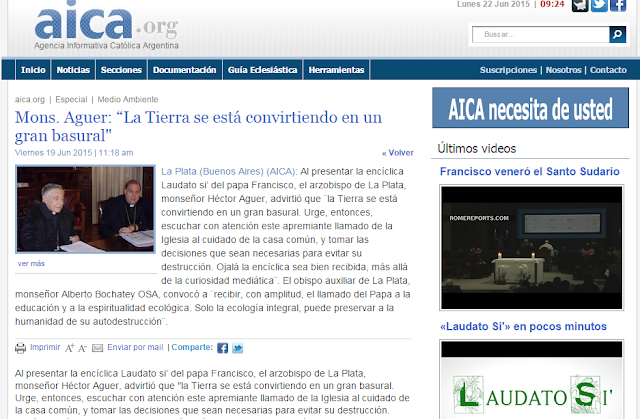640x419 pixels.
Task: Share article on Facebook icon
Action: 222,348
